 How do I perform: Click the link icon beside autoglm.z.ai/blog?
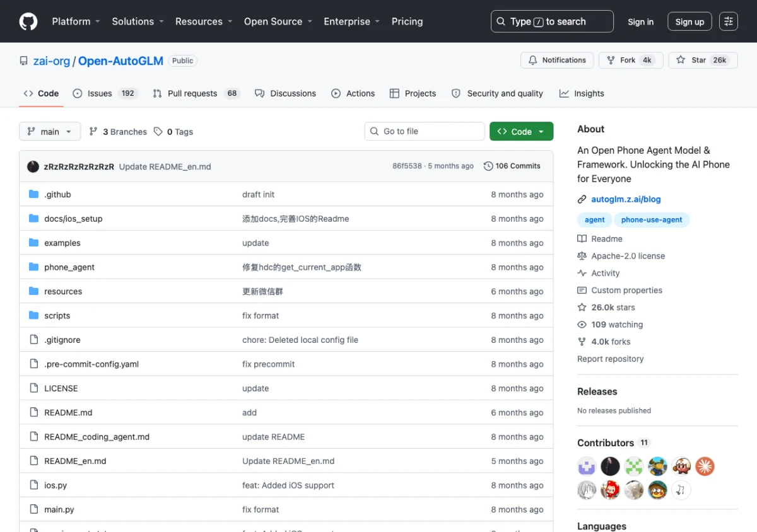(582, 199)
